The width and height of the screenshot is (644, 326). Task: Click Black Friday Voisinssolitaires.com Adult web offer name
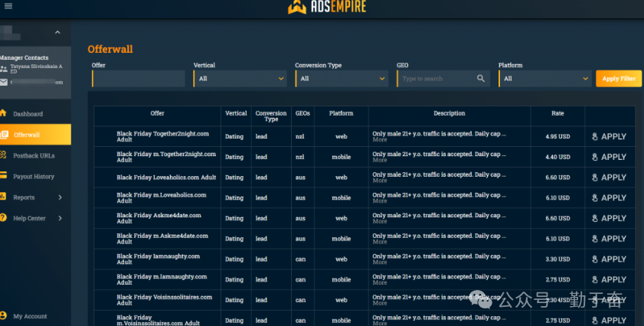click(165, 300)
